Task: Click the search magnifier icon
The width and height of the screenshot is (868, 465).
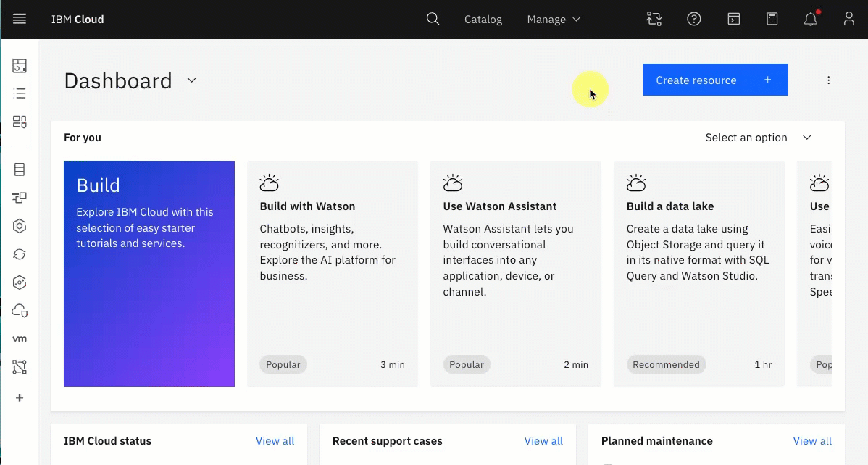Action: point(433,19)
